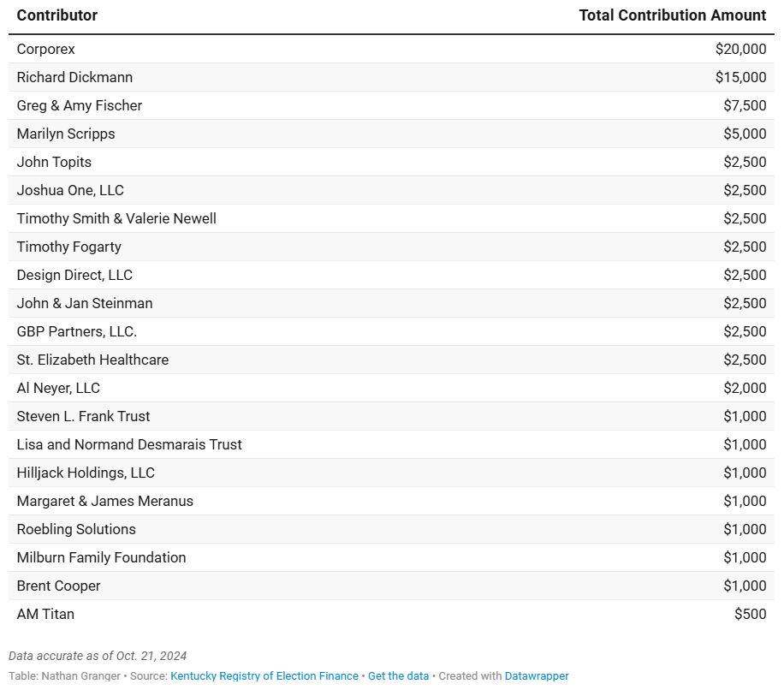784x690 pixels.
Task: Select the Steven L. Frank Trust row
Action: coord(83,417)
